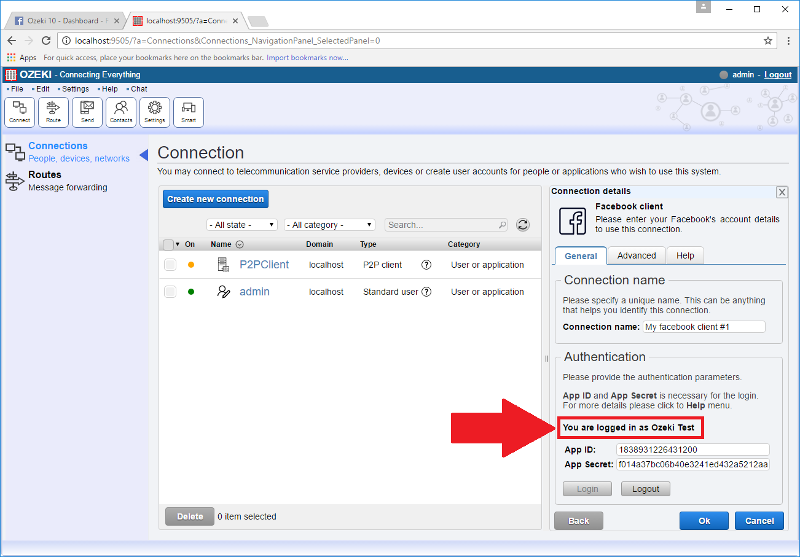Click the Send message toolbar icon
800x557 pixels.
pyautogui.click(x=87, y=111)
